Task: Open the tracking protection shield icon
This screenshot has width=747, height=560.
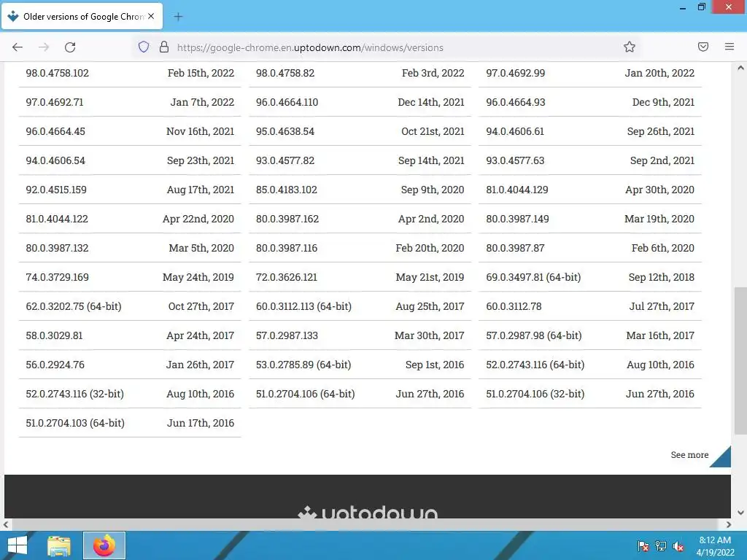Action: (x=144, y=47)
